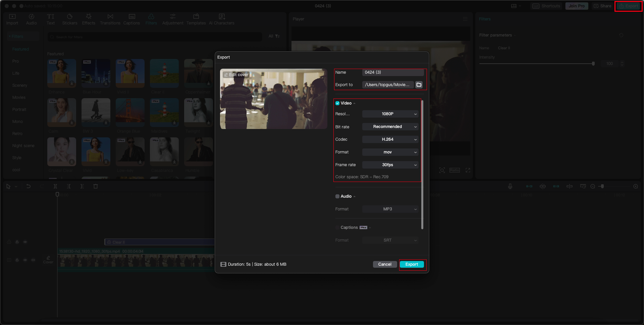The image size is (644, 325).
Task: Open the Shortcuts button in the title bar
Action: pyautogui.click(x=546, y=6)
